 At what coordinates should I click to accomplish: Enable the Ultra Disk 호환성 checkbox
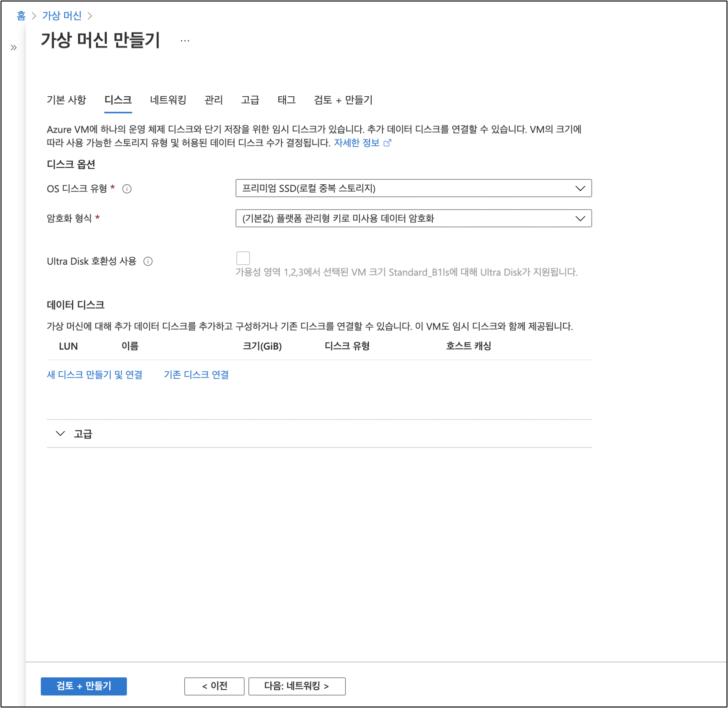tap(243, 258)
